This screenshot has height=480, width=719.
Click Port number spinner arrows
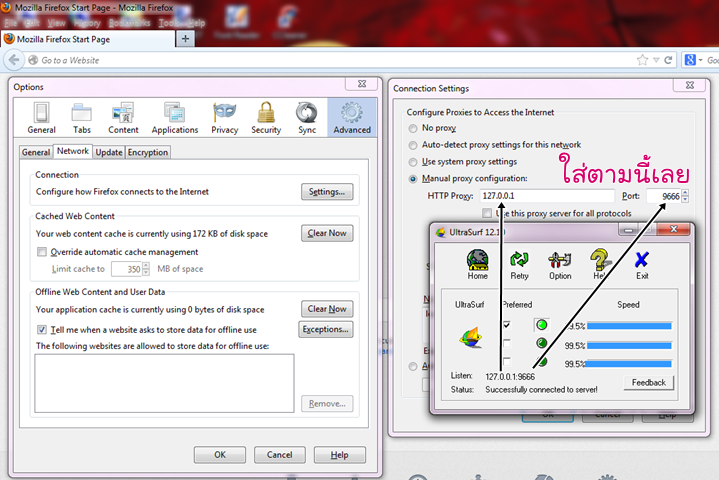[685, 196]
